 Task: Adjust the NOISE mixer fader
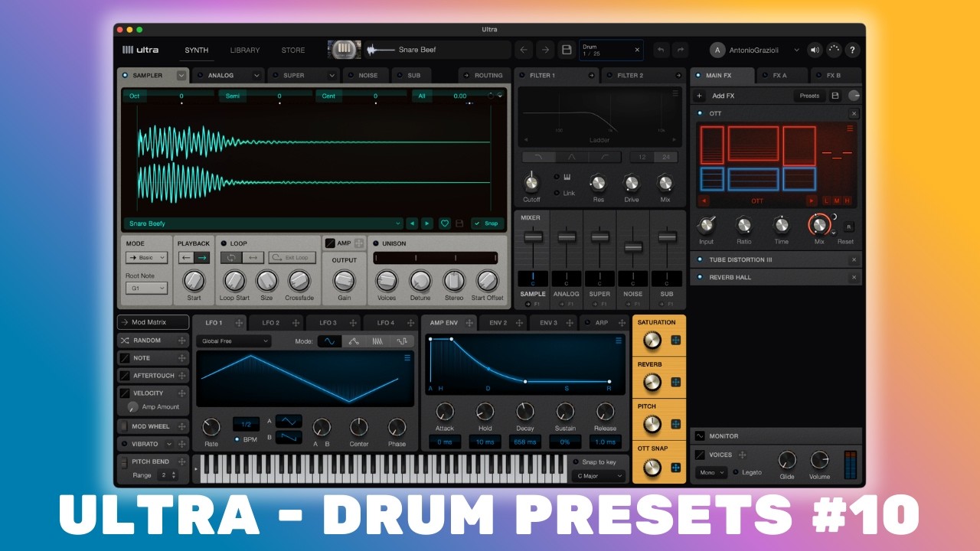(633, 247)
